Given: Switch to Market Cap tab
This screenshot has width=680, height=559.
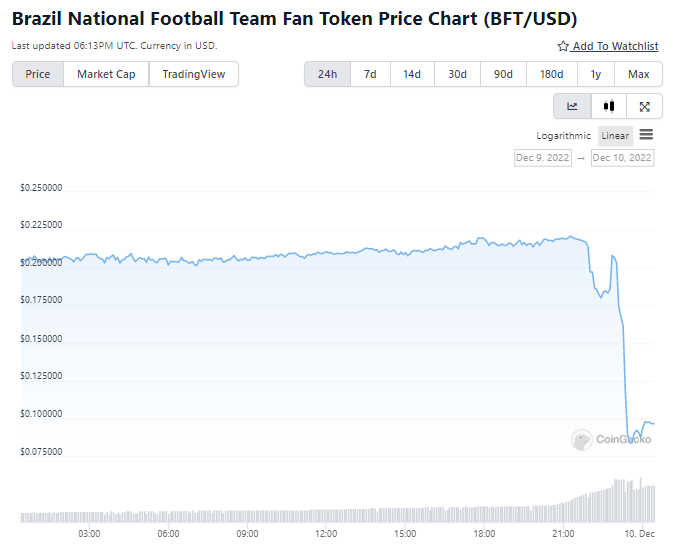Looking at the screenshot, I should tap(106, 74).
